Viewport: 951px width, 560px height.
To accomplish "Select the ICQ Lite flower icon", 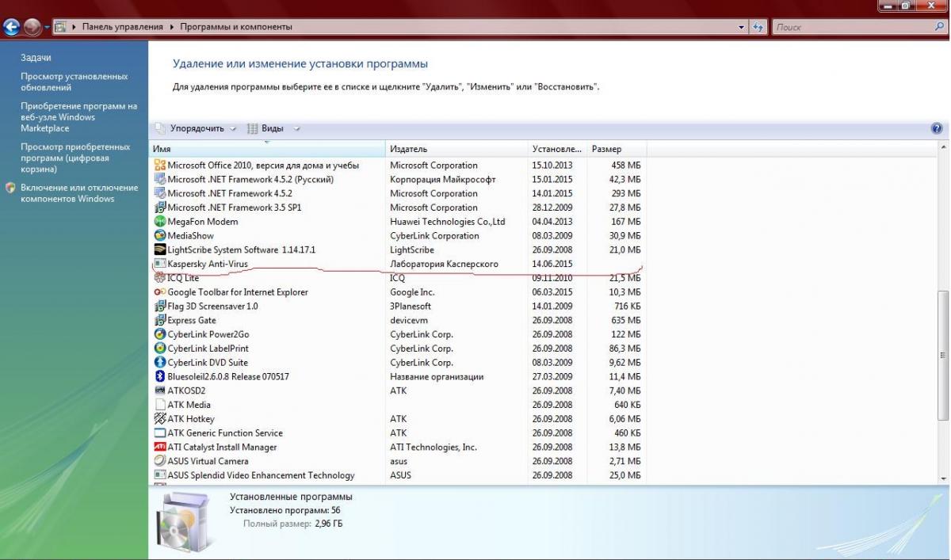I will point(160,278).
